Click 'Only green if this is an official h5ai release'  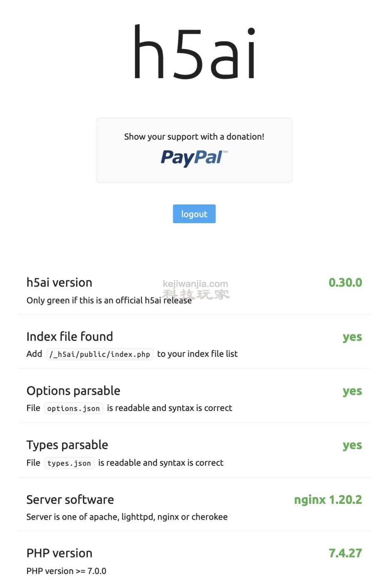(109, 300)
